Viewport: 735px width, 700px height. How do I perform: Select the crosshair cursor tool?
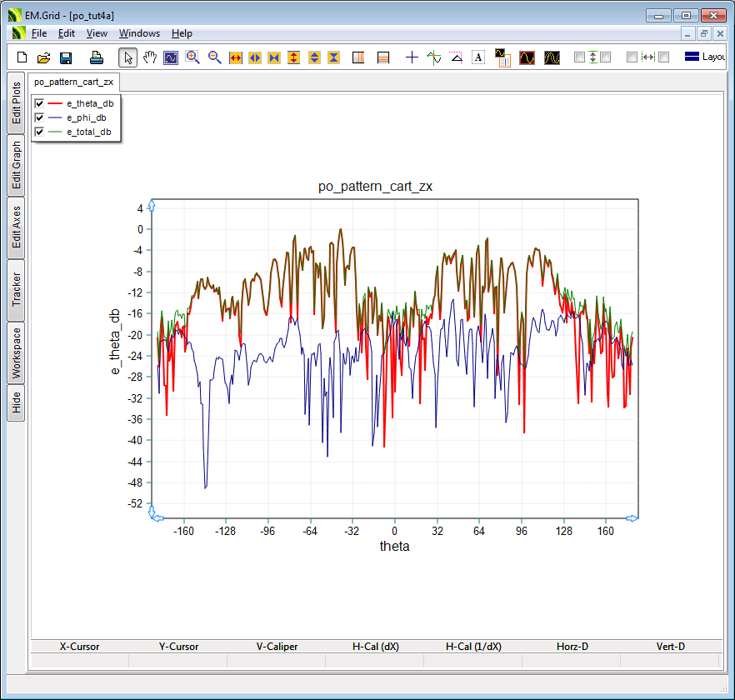(x=412, y=57)
